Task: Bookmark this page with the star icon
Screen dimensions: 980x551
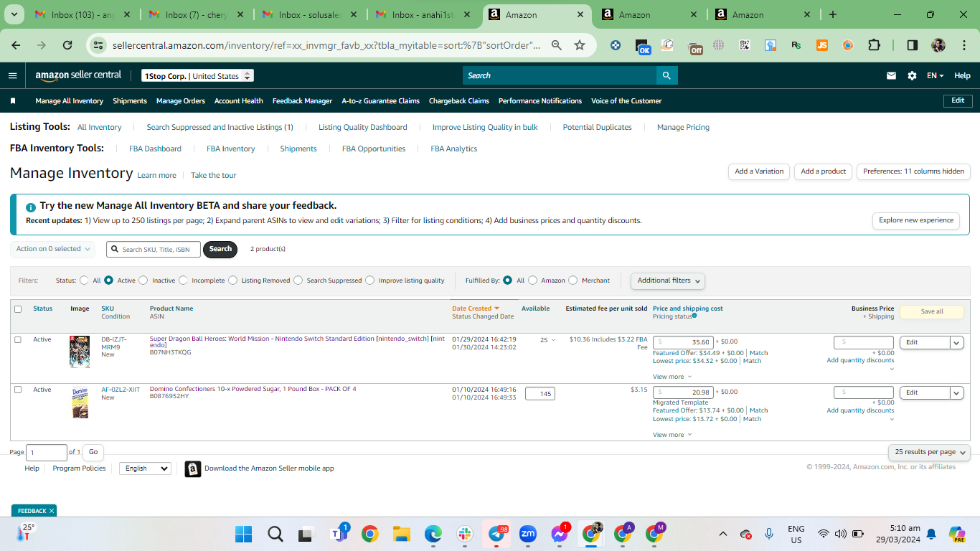Action: point(580,45)
